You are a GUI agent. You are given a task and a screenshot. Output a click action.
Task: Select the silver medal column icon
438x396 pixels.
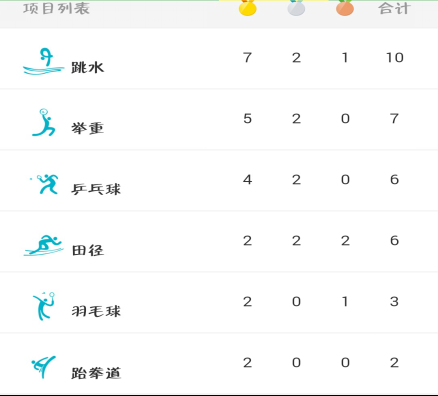tap(296, 8)
